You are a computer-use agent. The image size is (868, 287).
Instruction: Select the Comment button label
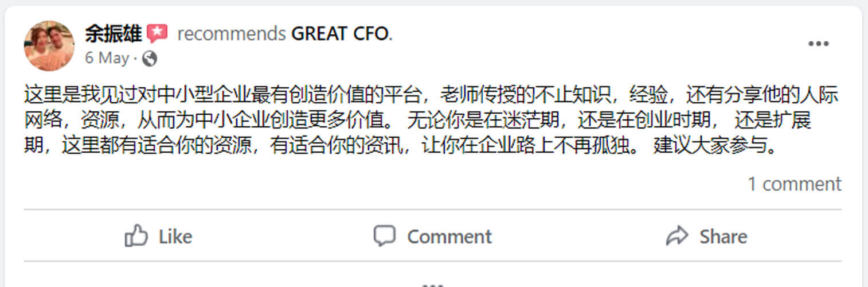(449, 236)
